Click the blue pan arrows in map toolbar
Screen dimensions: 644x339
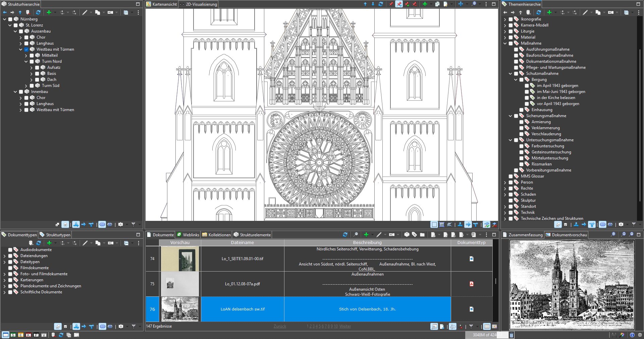click(x=461, y=4)
